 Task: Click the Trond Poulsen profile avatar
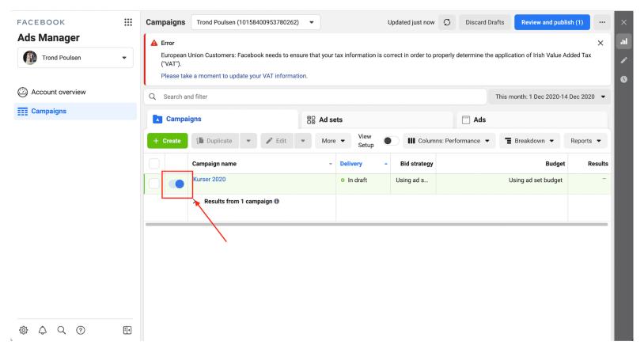click(30, 58)
